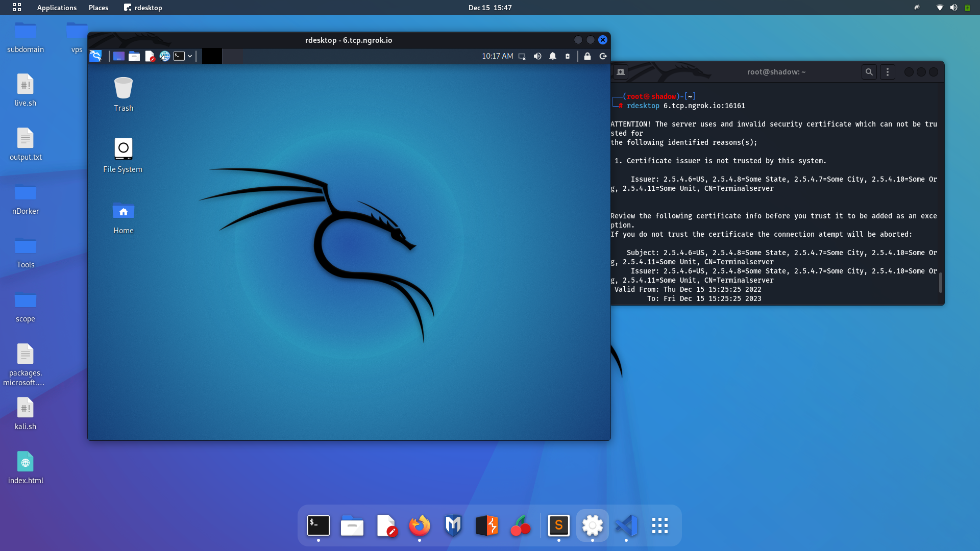Open the text editor from the remote panel
980x551 pixels.
(x=150, y=56)
